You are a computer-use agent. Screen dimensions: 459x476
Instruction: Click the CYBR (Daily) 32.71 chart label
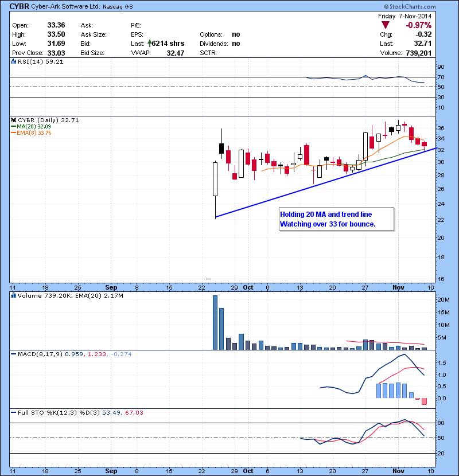48,120
